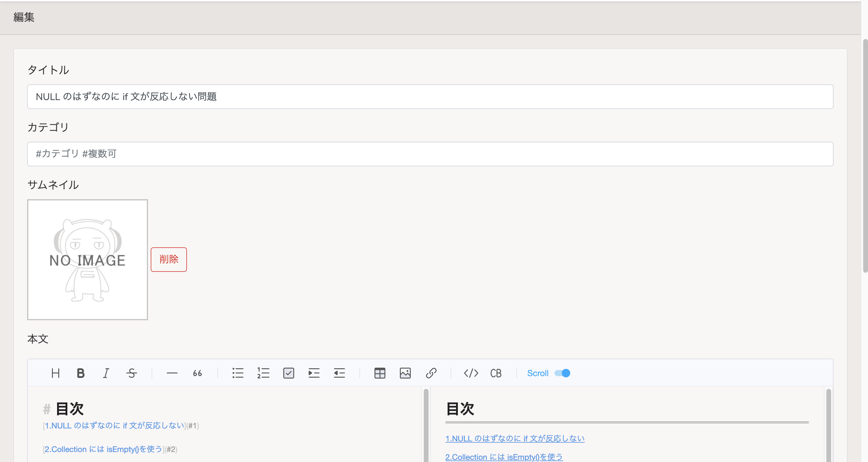The image size is (868, 462).
Task: Click the Heading (H) toolbar icon
Action: pyautogui.click(x=56, y=373)
